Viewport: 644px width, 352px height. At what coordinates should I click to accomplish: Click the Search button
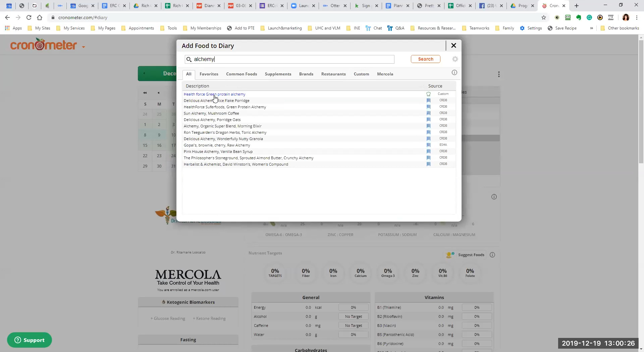426,59
